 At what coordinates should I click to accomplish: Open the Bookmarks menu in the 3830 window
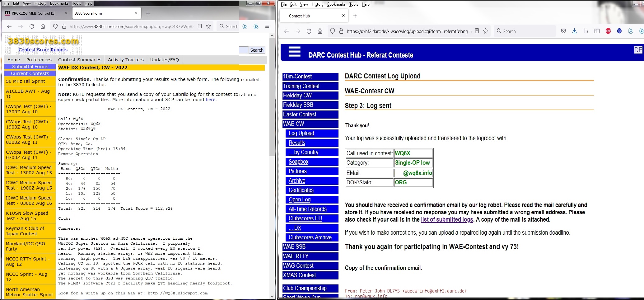pos(59,3)
